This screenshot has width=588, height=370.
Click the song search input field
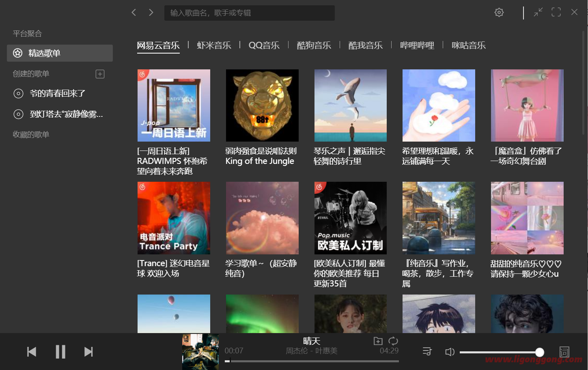tap(249, 13)
